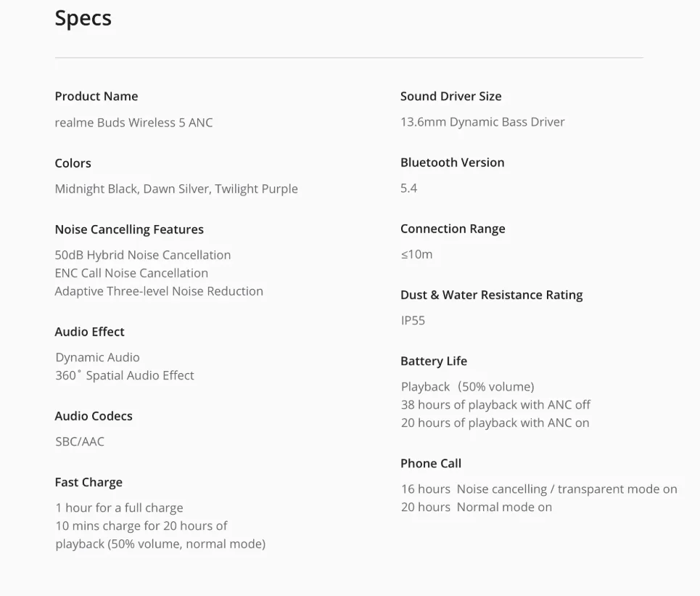This screenshot has height=596, width=700.
Task: Click the Audio Effect label
Action: click(x=90, y=332)
